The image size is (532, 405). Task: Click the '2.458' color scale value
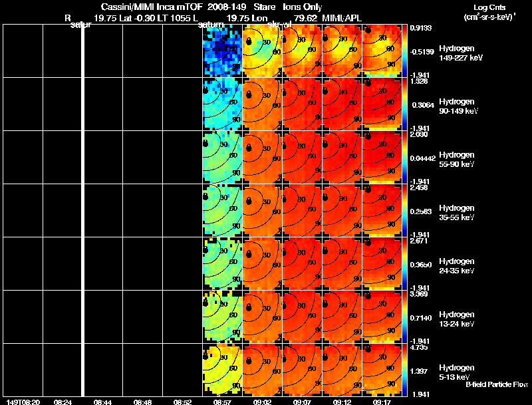pyautogui.click(x=419, y=188)
